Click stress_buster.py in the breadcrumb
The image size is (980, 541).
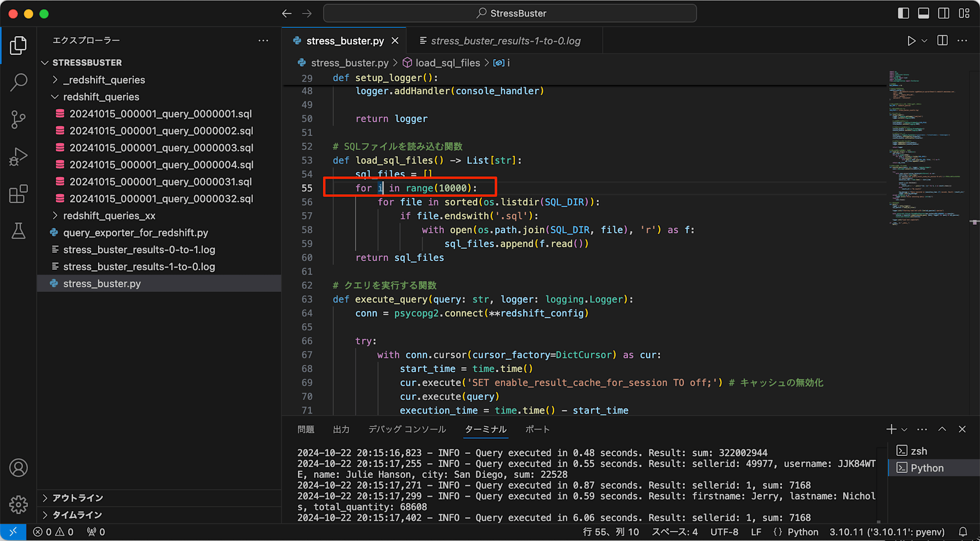click(x=349, y=63)
